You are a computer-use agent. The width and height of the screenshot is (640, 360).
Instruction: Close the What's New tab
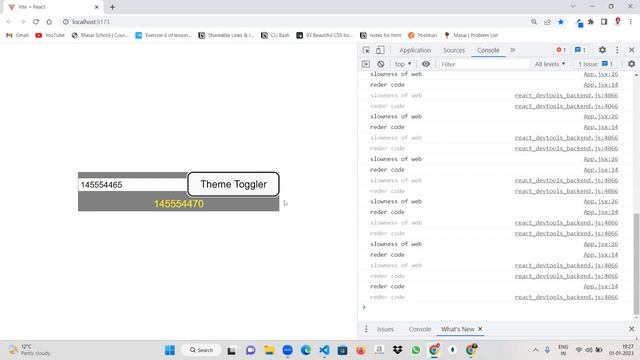click(x=480, y=329)
